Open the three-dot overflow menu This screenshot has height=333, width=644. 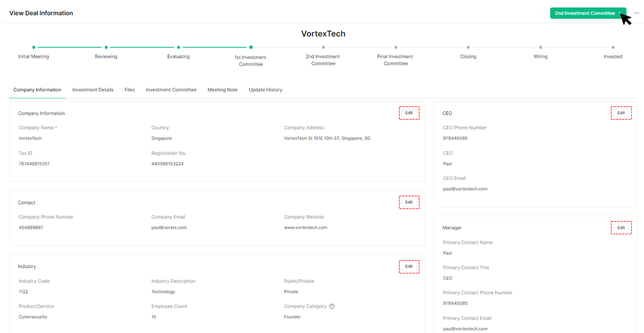(636, 13)
